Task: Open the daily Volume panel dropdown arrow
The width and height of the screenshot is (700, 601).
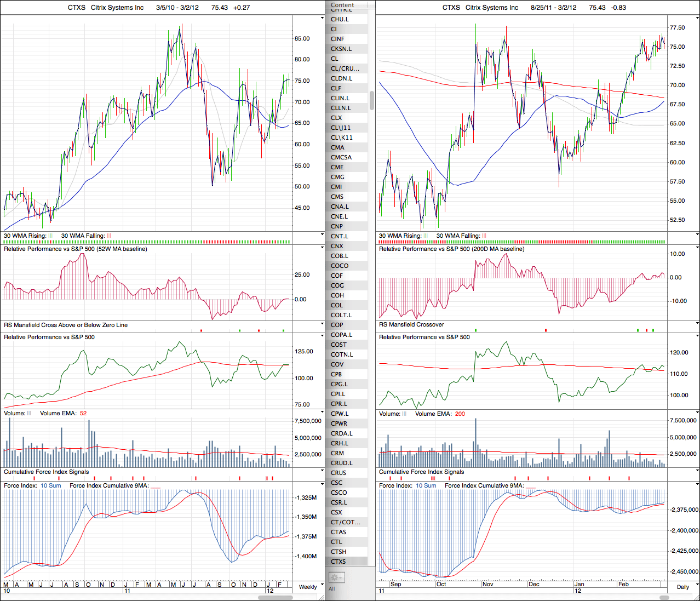Action: click(x=697, y=413)
